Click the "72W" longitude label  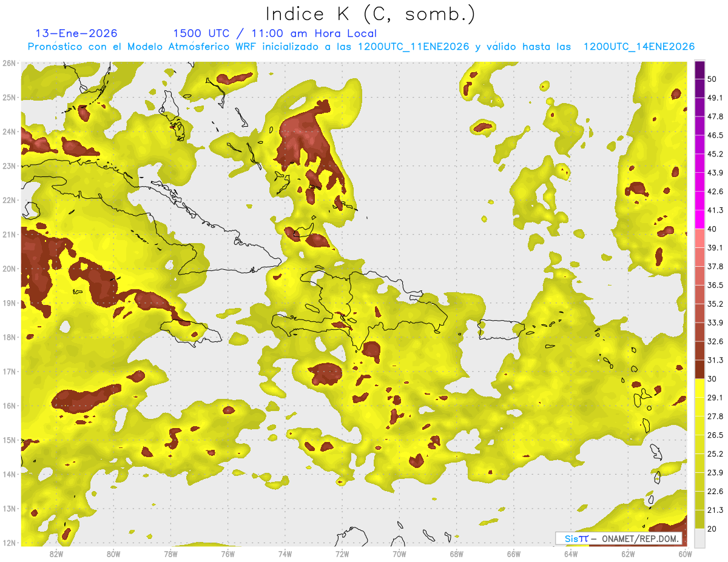[342, 554]
